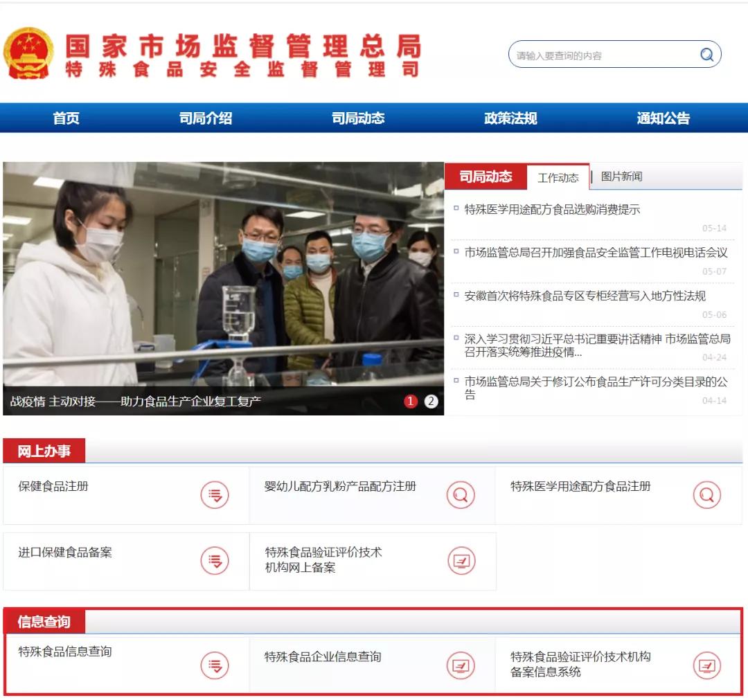The height and width of the screenshot is (700, 748).
Task: Select the 工作动态 tab
Action: coord(558,177)
